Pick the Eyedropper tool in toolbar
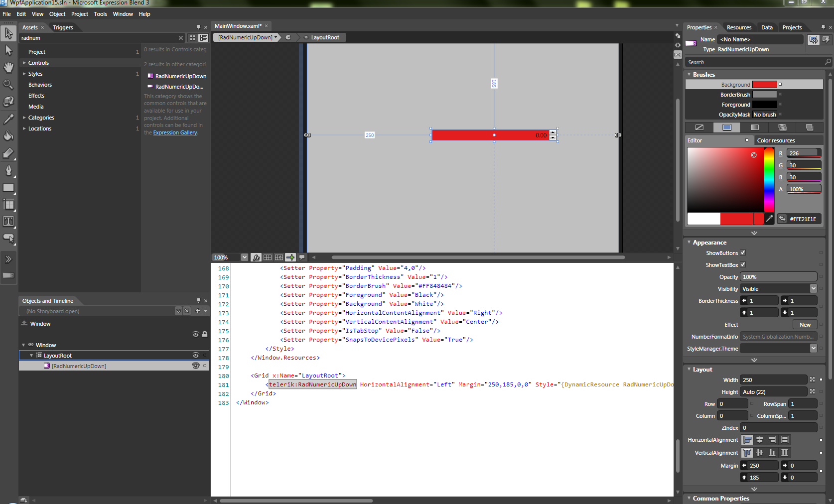 [x=8, y=119]
